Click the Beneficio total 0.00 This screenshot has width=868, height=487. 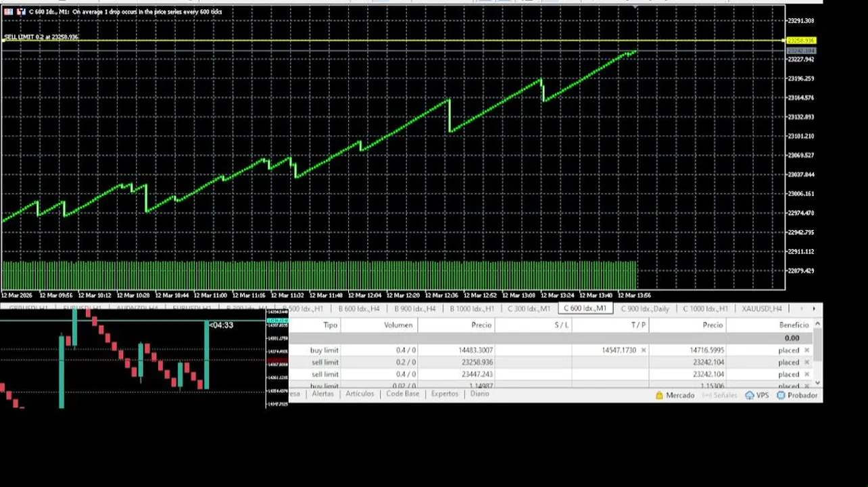(x=792, y=338)
